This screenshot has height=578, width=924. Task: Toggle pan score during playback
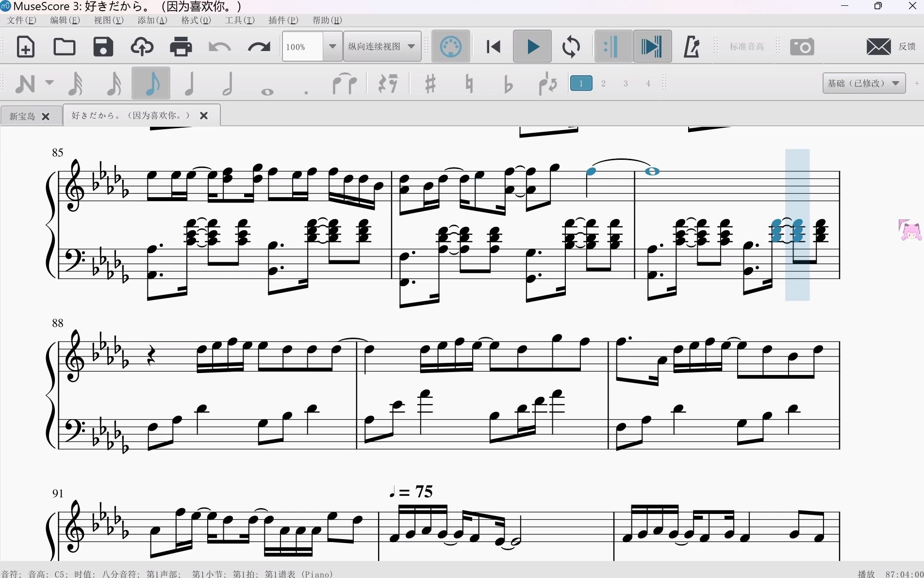(652, 47)
